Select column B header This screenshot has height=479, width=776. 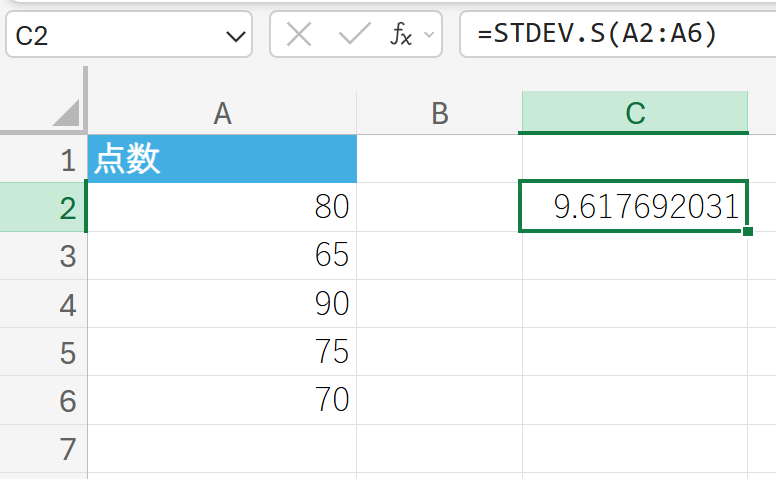click(x=439, y=113)
